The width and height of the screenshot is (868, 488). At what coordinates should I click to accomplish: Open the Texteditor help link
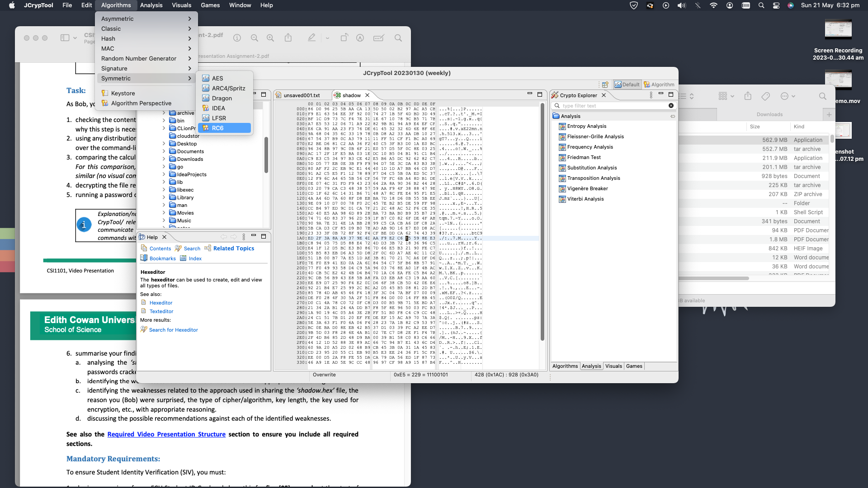(161, 311)
